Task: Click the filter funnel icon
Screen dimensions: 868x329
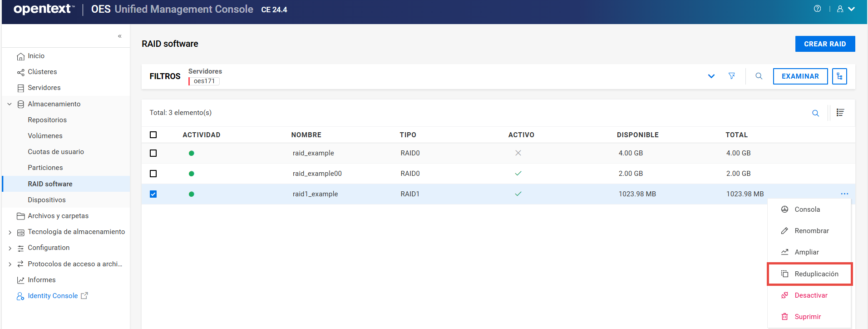Action: pos(731,76)
